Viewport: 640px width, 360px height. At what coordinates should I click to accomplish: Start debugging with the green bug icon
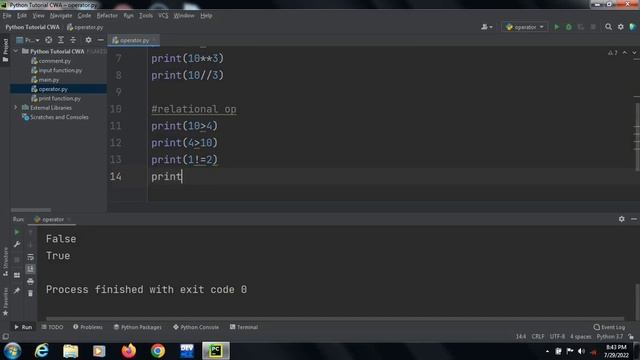coord(569,27)
